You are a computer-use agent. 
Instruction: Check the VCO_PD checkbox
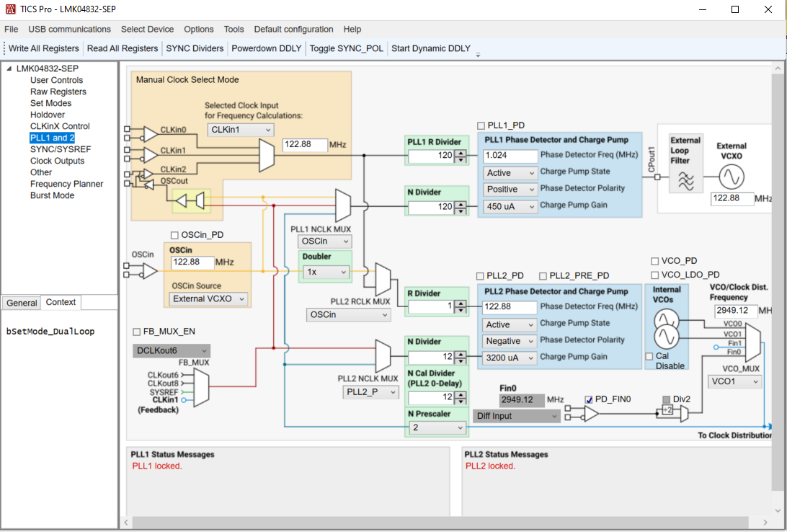click(654, 260)
